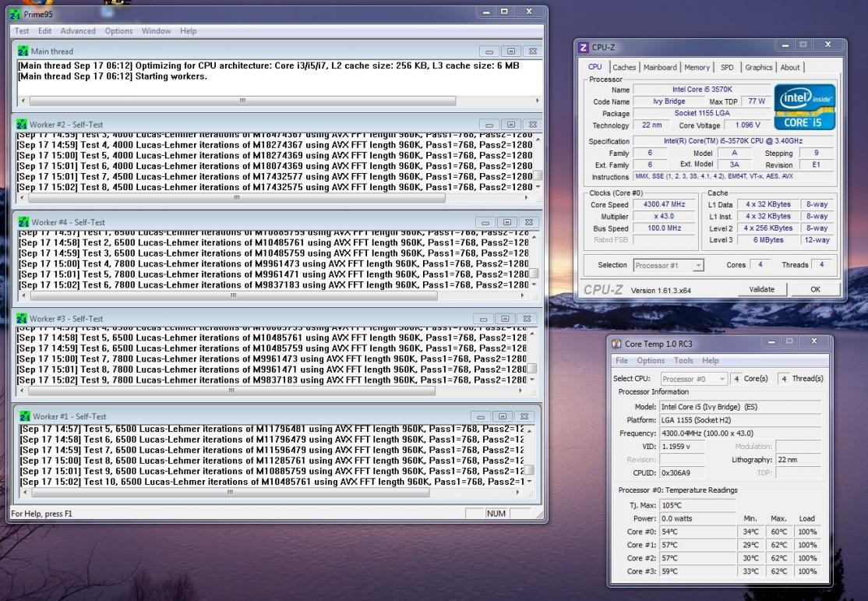Click the Worker #2 window icon

tap(22, 124)
